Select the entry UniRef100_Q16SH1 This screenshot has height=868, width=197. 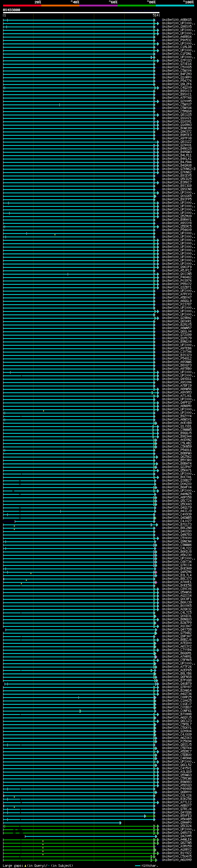click(x=177, y=121)
